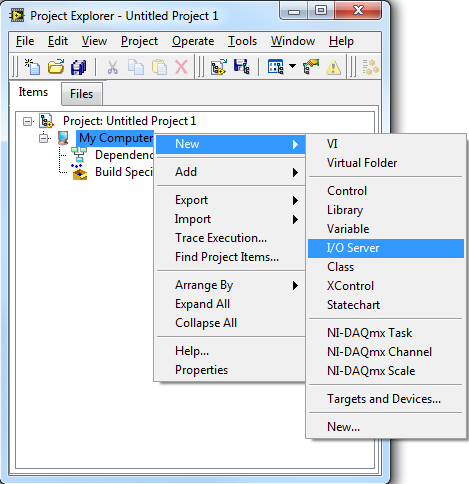Click the Resolve Conflicts toolbar icon
The height and width of the screenshot is (484, 469).
(311, 67)
